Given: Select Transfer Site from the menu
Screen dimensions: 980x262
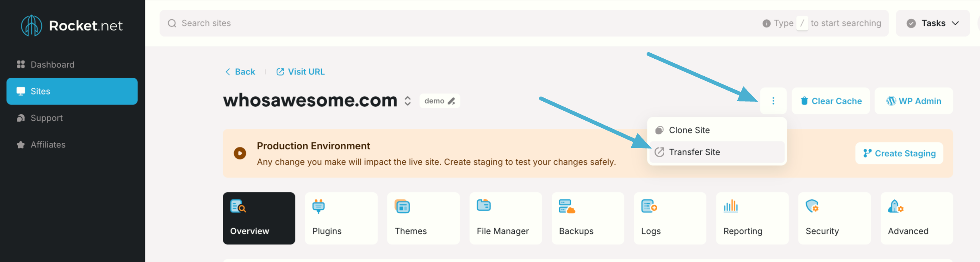Looking at the screenshot, I should [x=694, y=152].
